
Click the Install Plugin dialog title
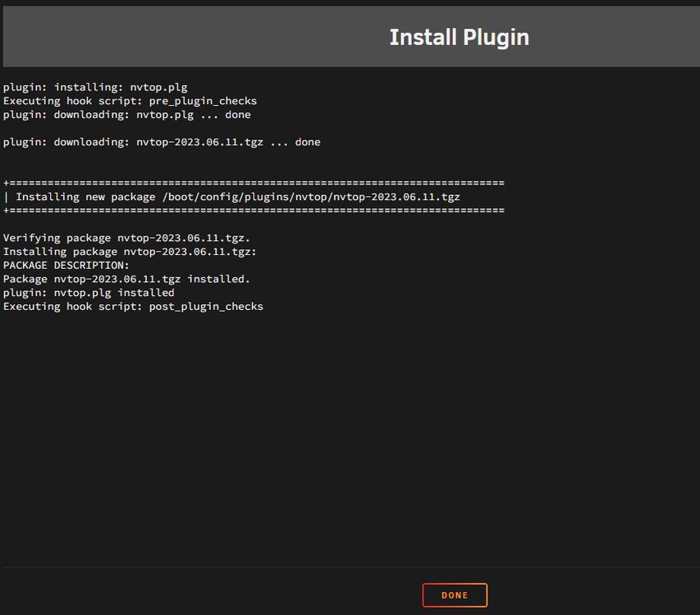pos(459,37)
